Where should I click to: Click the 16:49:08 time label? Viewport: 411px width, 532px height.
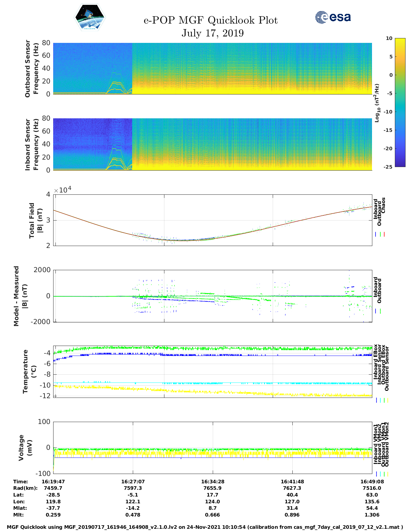click(372, 481)
